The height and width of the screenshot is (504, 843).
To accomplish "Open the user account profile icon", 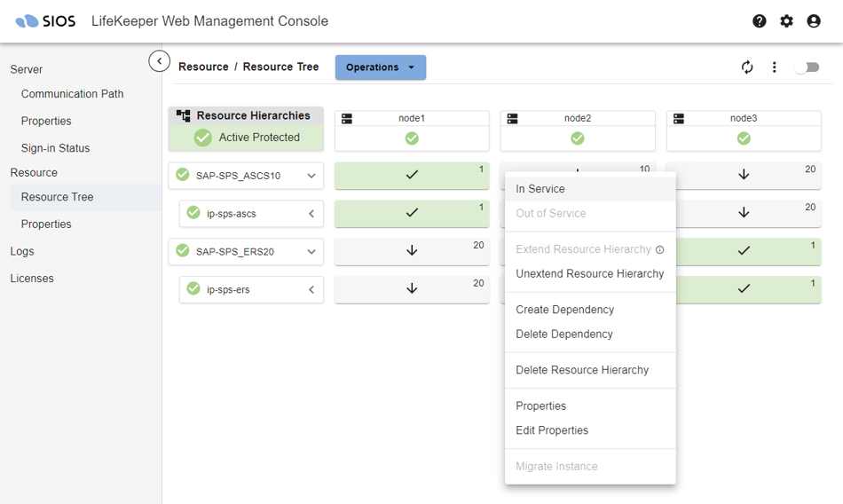I will 814,21.
